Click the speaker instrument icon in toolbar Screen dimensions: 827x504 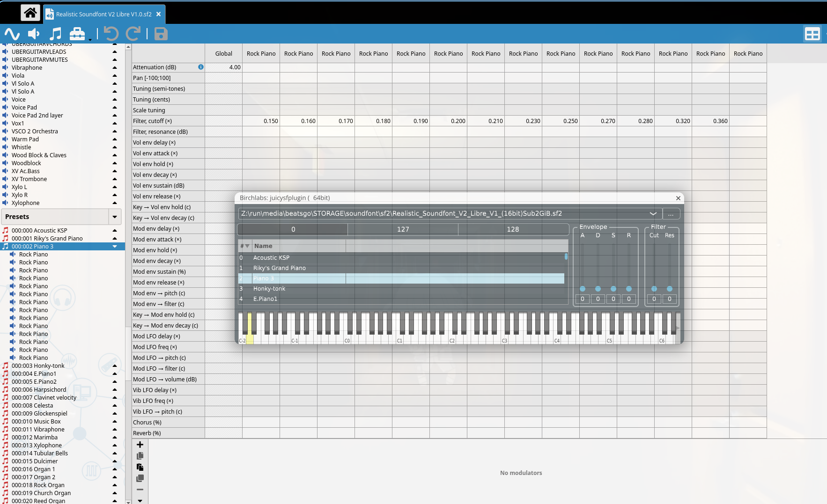pos(34,34)
